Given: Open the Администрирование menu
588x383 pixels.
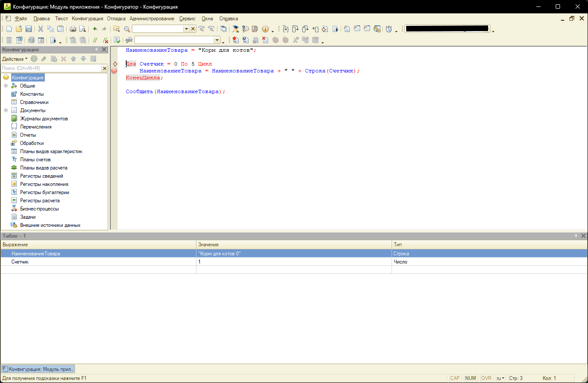Looking at the screenshot, I should (152, 19).
